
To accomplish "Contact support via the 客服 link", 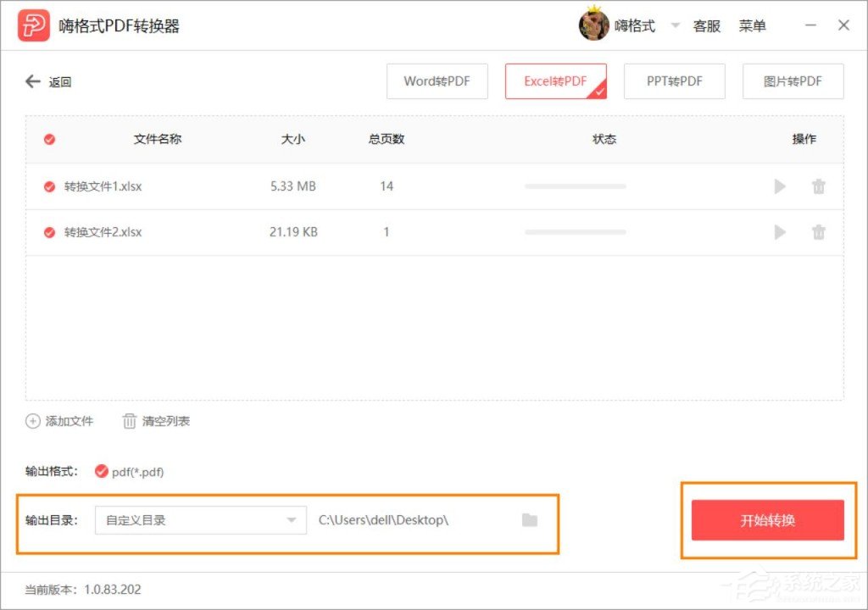I will tap(707, 25).
